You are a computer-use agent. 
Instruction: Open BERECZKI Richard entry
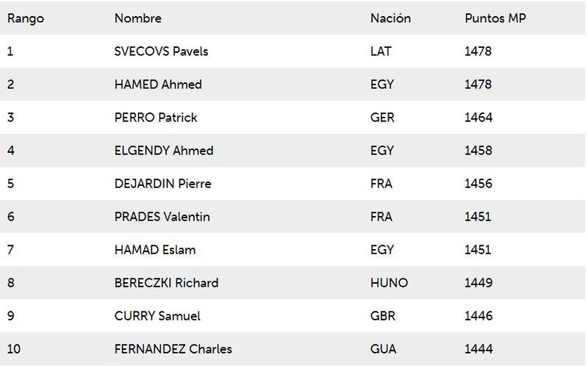(167, 282)
